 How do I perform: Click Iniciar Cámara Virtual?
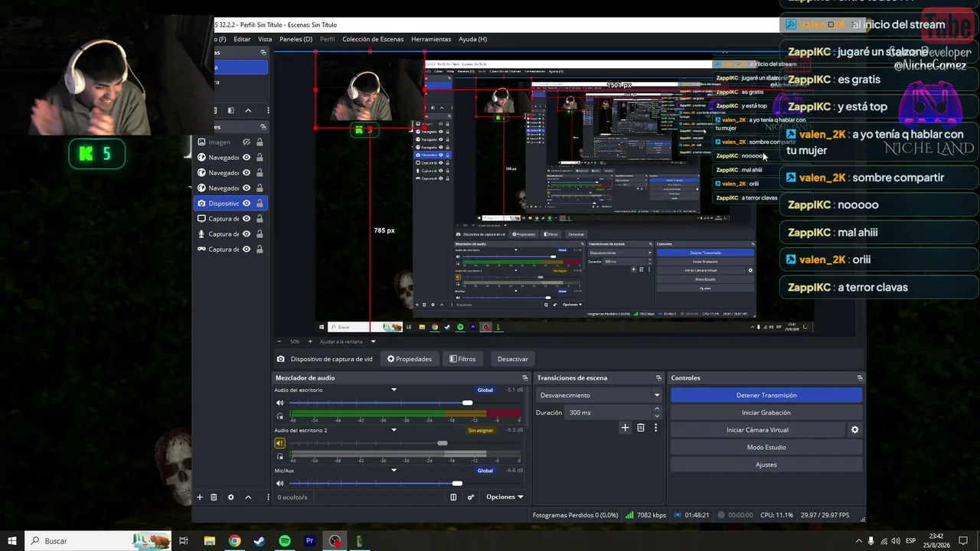click(757, 430)
